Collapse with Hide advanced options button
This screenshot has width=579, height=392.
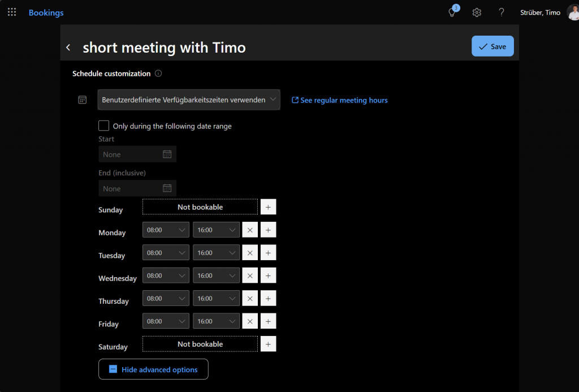[x=153, y=369]
